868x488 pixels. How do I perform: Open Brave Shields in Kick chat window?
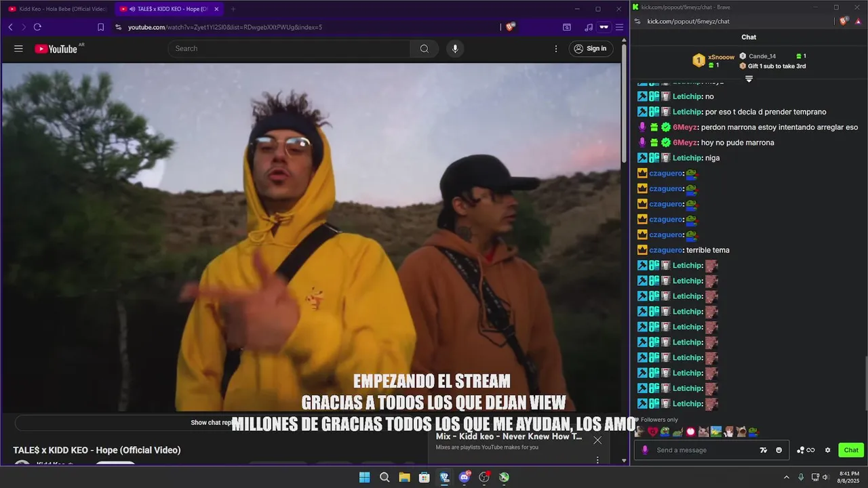pyautogui.click(x=844, y=21)
